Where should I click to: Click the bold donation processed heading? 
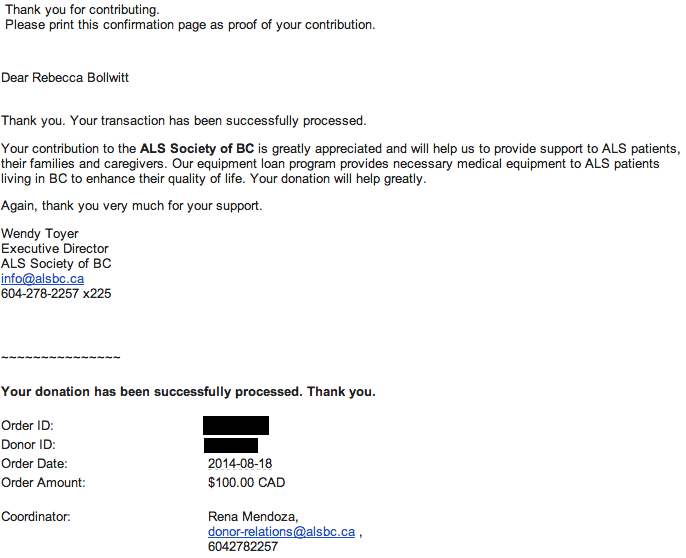pyautogui.click(x=188, y=392)
